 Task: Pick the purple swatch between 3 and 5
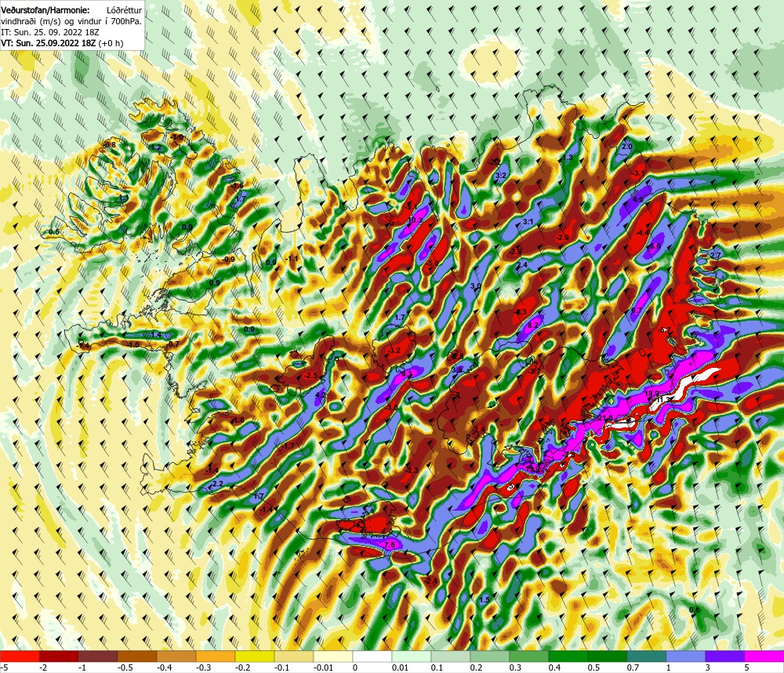point(725,657)
